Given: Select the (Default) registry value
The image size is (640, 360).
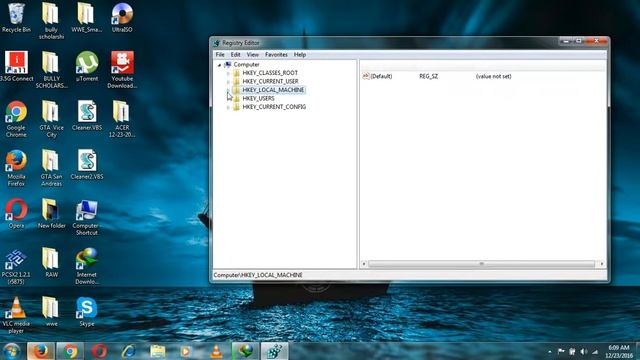Looking at the screenshot, I should click(378, 76).
